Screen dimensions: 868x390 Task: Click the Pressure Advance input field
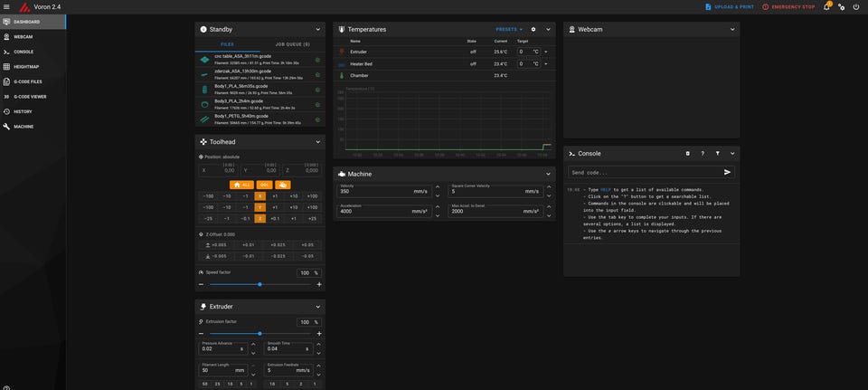[x=223, y=348]
